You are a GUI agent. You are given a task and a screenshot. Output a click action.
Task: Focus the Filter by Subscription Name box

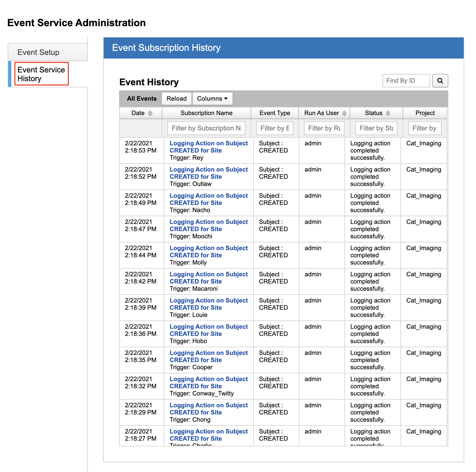(x=206, y=128)
